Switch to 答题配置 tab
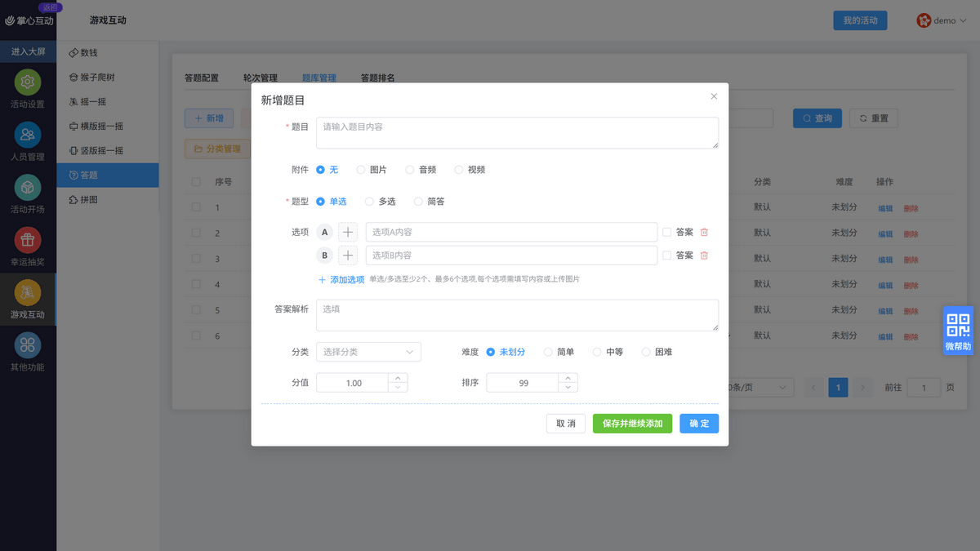The height and width of the screenshot is (551, 980). [202, 78]
